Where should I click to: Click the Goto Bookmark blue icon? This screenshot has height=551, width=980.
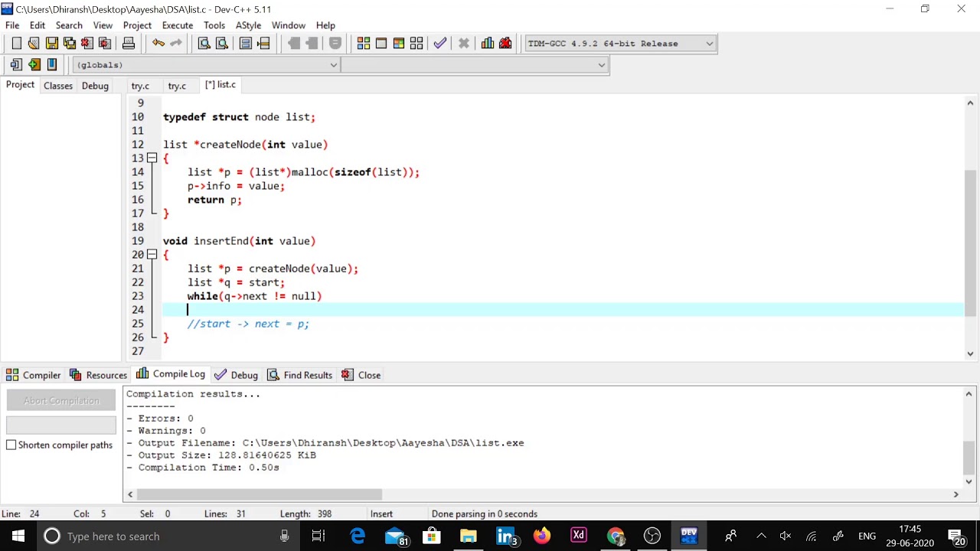click(51, 65)
